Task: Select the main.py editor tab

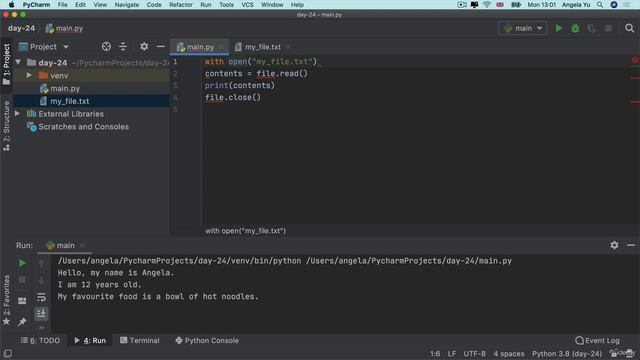Action: point(200,47)
